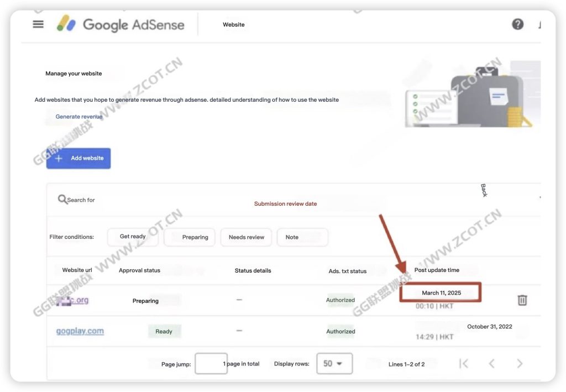This screenshot has width=566, height=392.
Task: Expand the Display rows 50 dropdown
Action: pyautogui.click(x=334, y=363)
